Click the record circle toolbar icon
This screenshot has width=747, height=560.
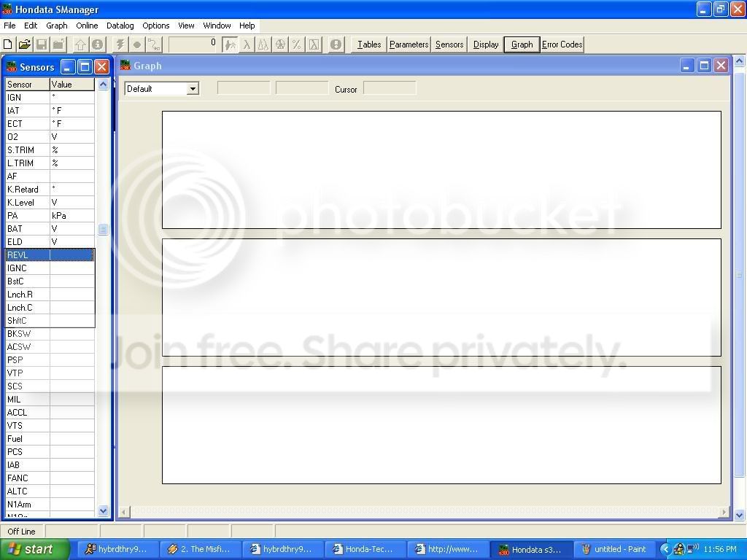[136, 44]
